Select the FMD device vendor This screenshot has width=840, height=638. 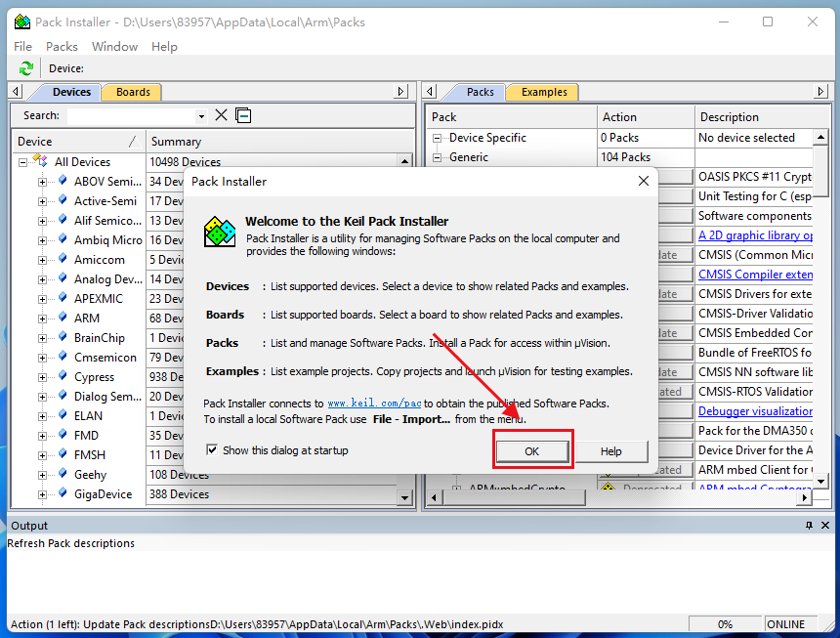(86, 435)
